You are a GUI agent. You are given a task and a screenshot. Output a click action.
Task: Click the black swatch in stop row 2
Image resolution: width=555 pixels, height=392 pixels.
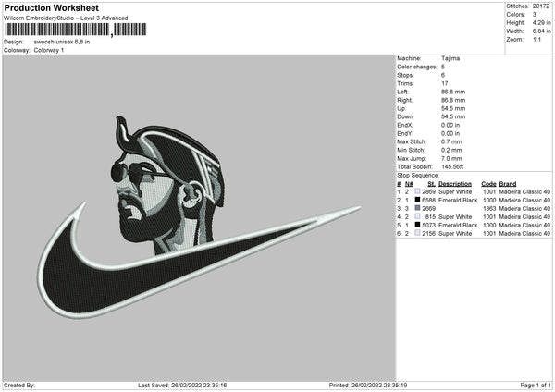click(417, 200)
